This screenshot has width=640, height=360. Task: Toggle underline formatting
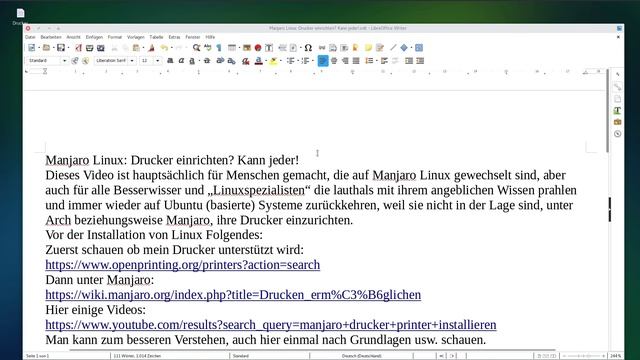[x=192, y=61]
